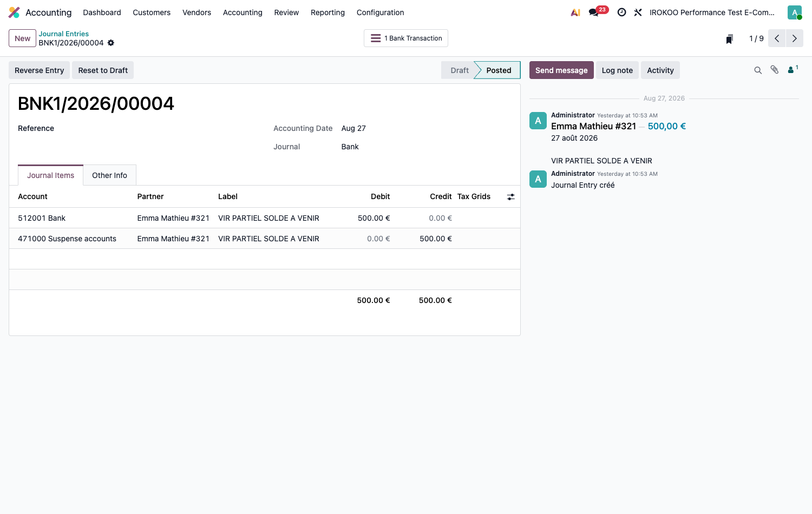Open the Accounting app home icon
This screenshot has height=514, width=812.
pos(14,12)
